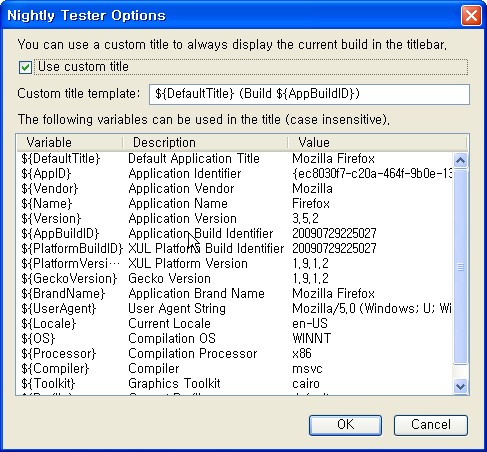Viewport: 487px width, 452px height.
Task: Click the Compilation Processor description cell
Action: [x=193, y=353]
